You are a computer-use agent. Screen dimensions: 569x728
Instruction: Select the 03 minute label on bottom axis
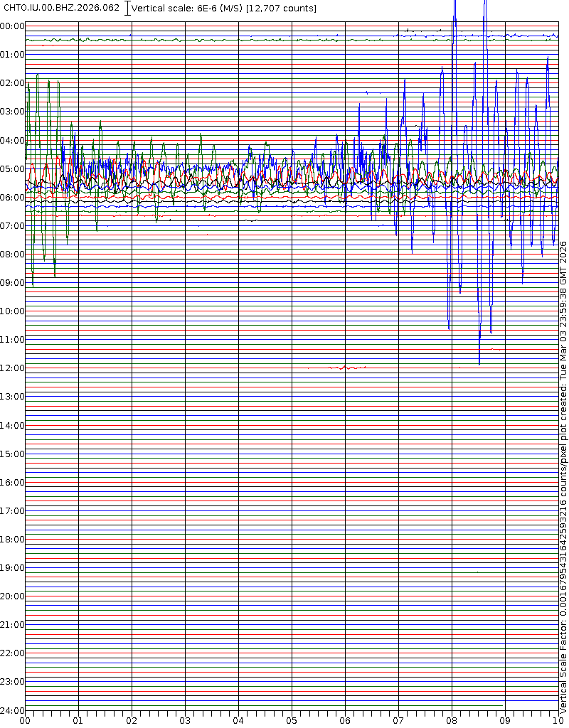pyautogui.click(x=185, y=721)
